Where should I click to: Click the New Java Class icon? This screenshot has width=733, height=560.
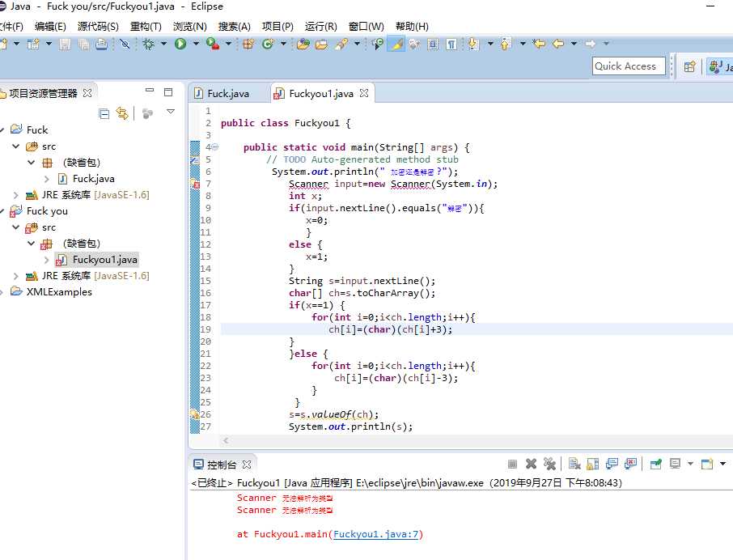(x=268, y=44)
